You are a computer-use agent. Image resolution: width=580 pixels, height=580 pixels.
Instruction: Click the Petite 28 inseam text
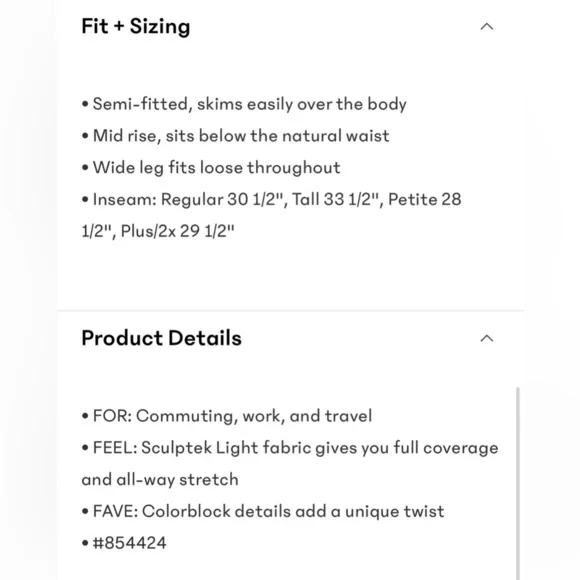[425, 199]
